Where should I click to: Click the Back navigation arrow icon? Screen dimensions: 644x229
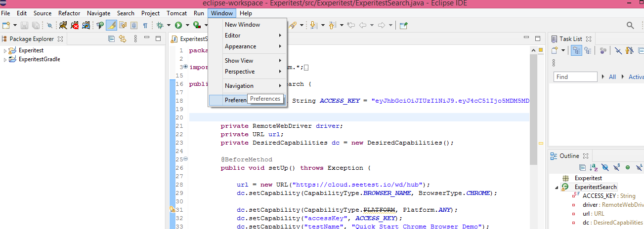point(362,25)
